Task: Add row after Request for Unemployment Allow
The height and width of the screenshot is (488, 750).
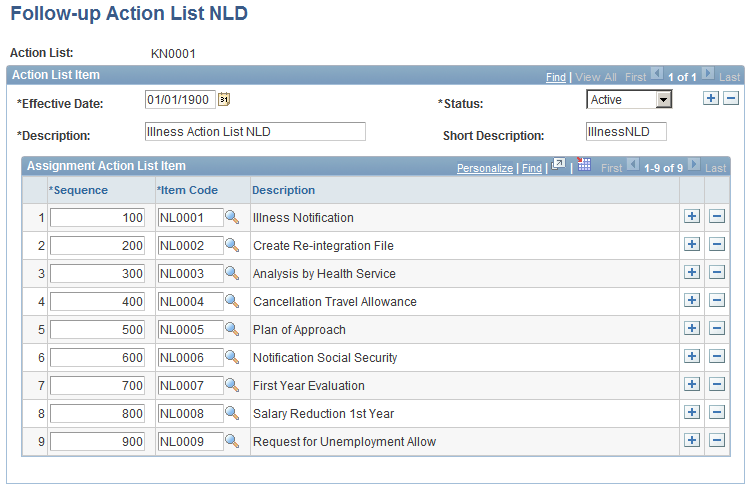Action: [692, 440]
